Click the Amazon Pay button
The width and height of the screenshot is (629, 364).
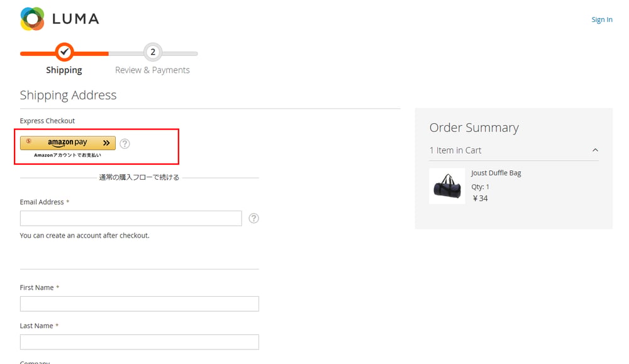coord(68,143)
